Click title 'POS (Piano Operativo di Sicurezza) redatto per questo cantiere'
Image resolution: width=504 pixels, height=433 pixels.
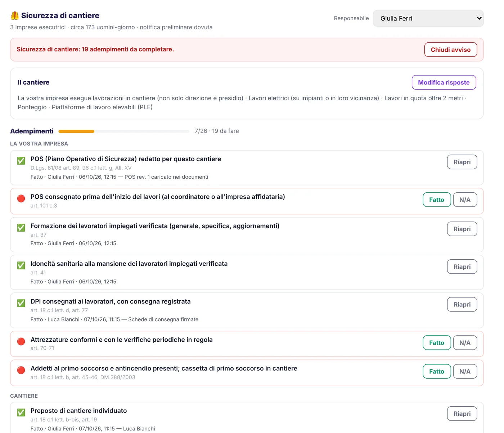point(126,159)
